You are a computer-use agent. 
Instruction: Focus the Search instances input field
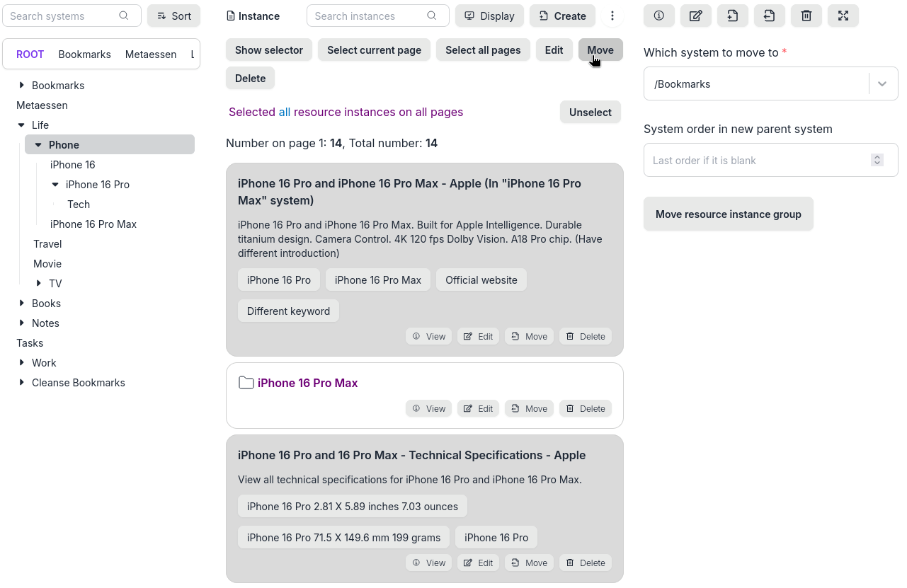click(x=368, y=16)
